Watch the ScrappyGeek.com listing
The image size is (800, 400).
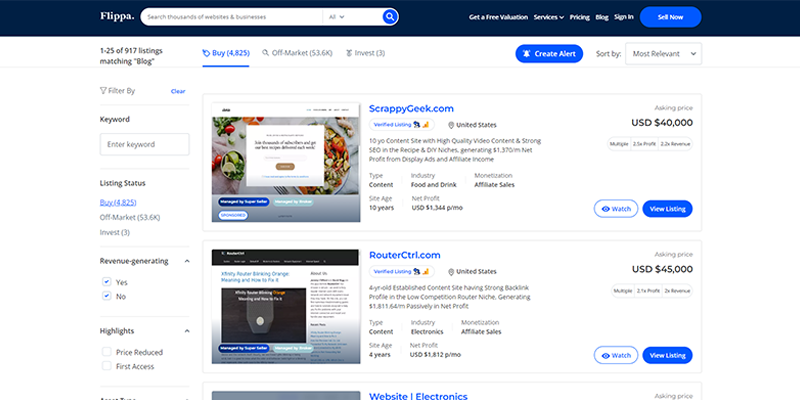616,209
